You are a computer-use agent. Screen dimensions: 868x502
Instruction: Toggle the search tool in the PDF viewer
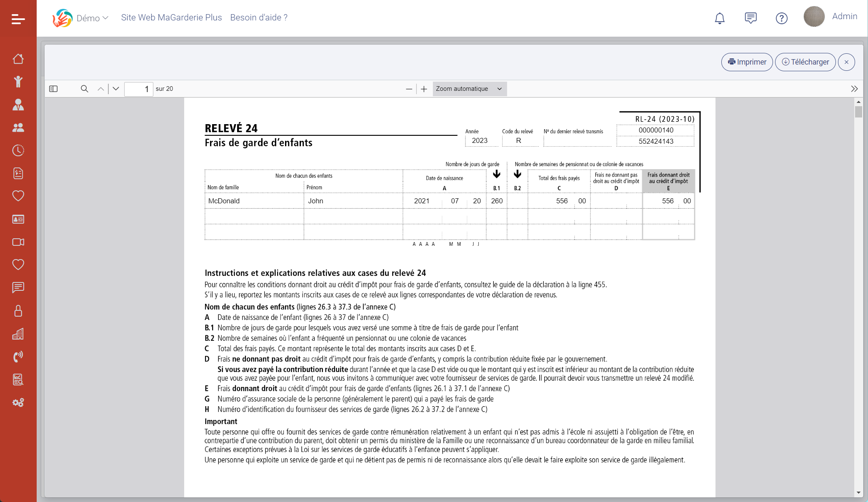click(x=85, y=89)
